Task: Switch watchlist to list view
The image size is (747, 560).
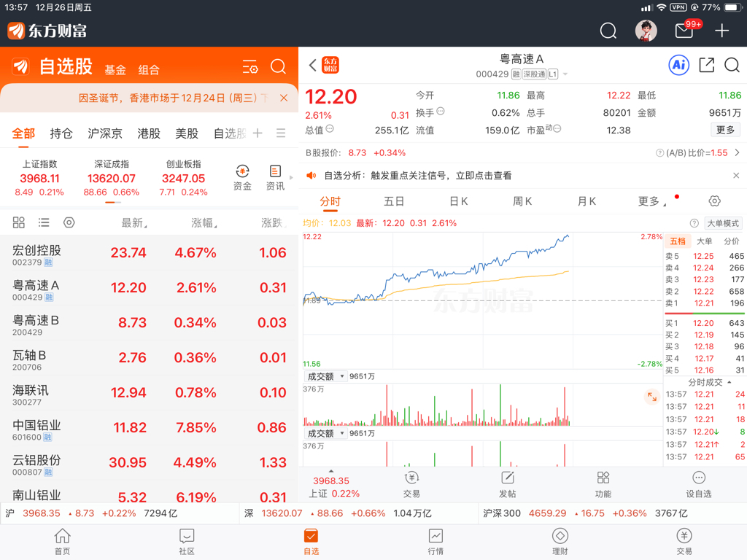Action: pos(44,222)
